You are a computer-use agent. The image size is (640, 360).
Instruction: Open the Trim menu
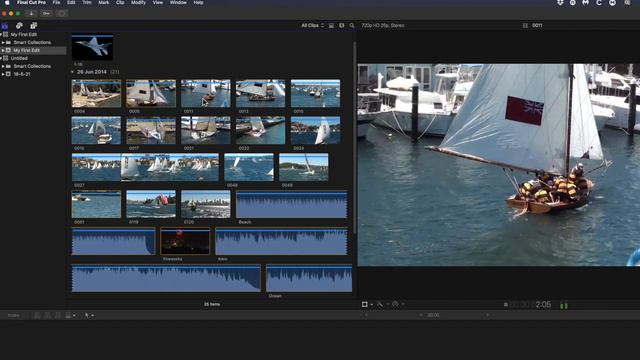87,2
